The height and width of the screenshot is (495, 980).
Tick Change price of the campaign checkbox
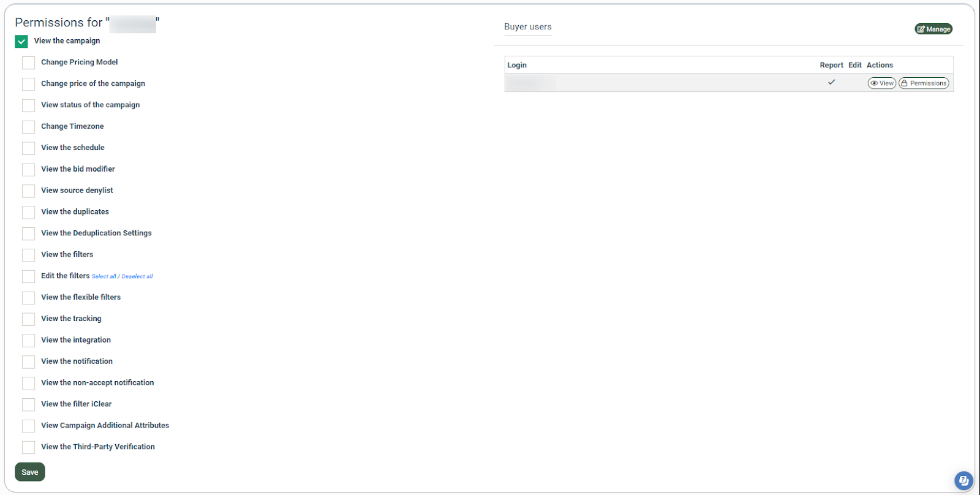coord(29,84)
